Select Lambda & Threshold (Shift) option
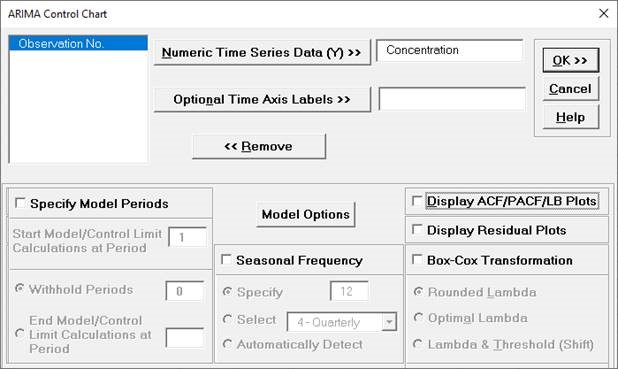 click(418, 344)
